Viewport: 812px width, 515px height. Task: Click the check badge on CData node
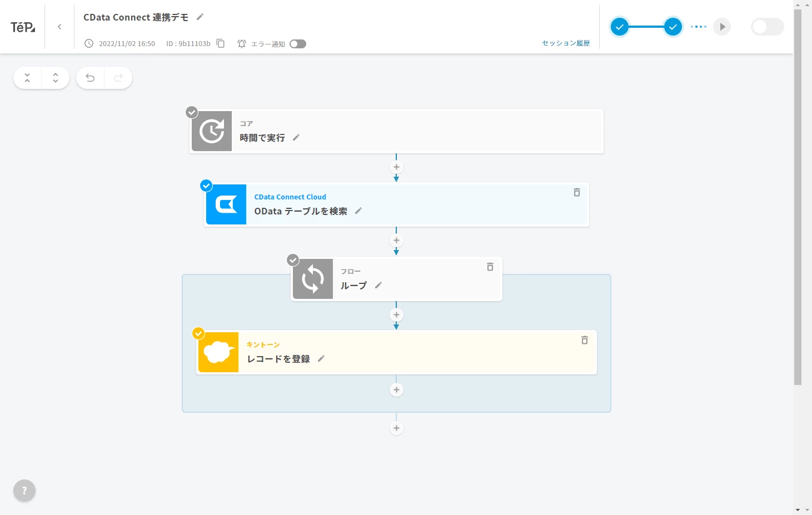click(x=206, y=186)
